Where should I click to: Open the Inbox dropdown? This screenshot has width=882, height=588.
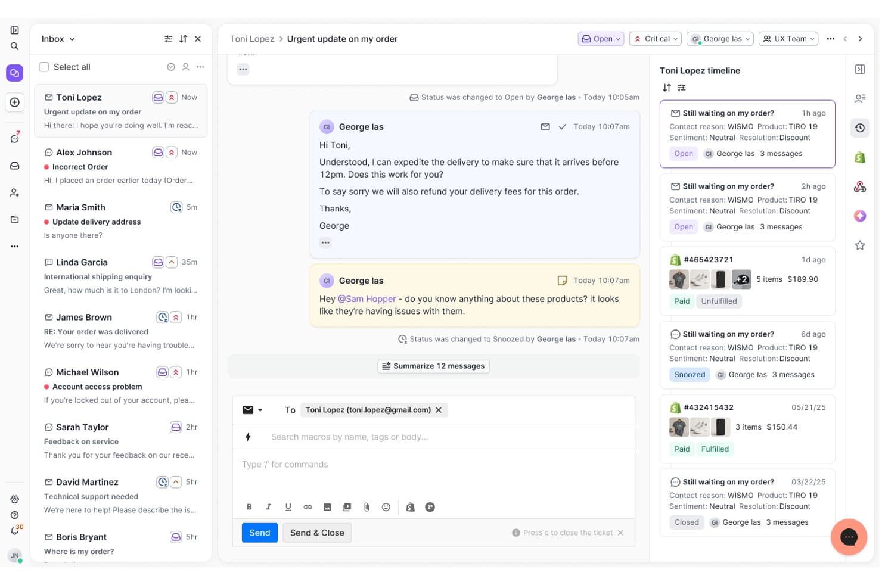point(58,39)
